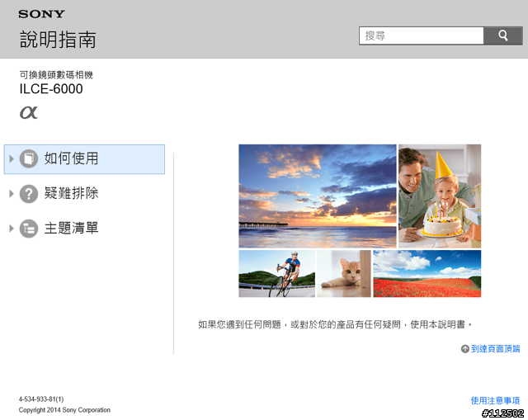Screen dimensions: 528x420
Task: Click the red flower field photo
Action: [x=427, y=273]
